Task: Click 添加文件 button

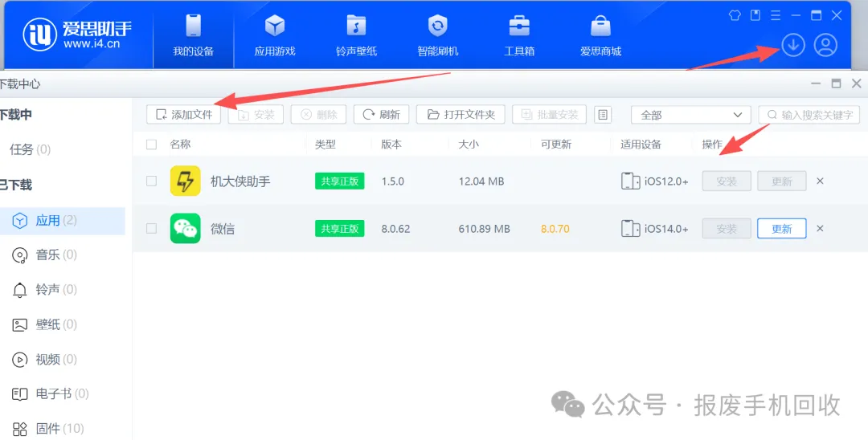Action: pyautogui.click(x=184, y=115)
